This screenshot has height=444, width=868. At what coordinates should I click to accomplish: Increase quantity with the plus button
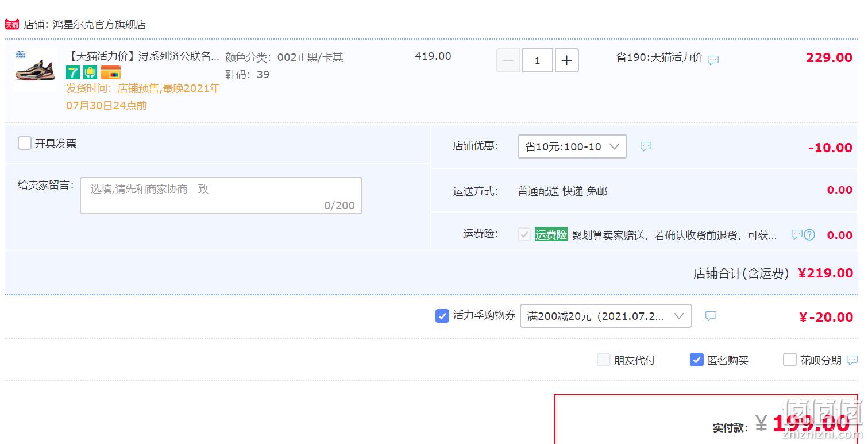point(567,60)
